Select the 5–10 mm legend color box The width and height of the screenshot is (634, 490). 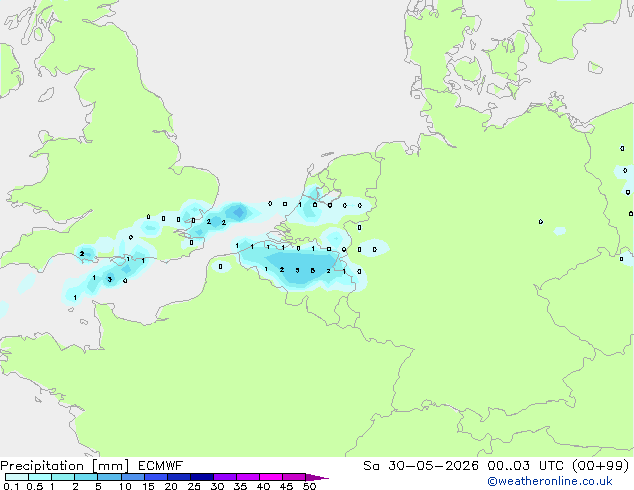coord(109,477)
